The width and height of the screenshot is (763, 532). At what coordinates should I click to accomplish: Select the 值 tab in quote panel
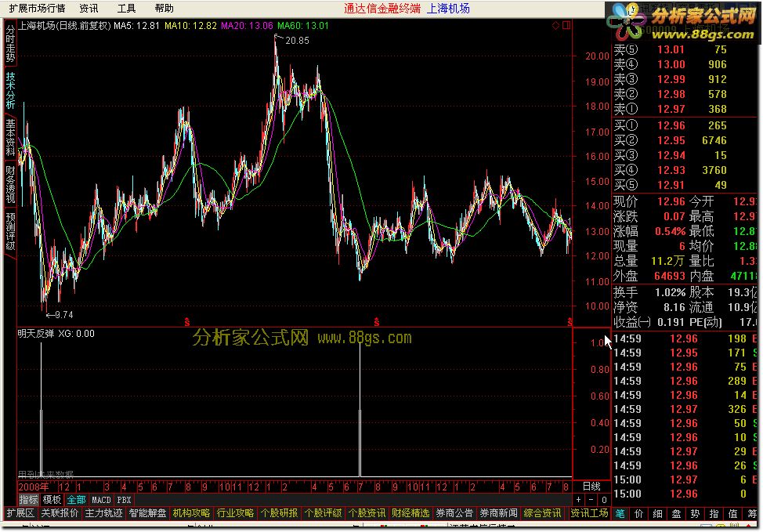732,513
